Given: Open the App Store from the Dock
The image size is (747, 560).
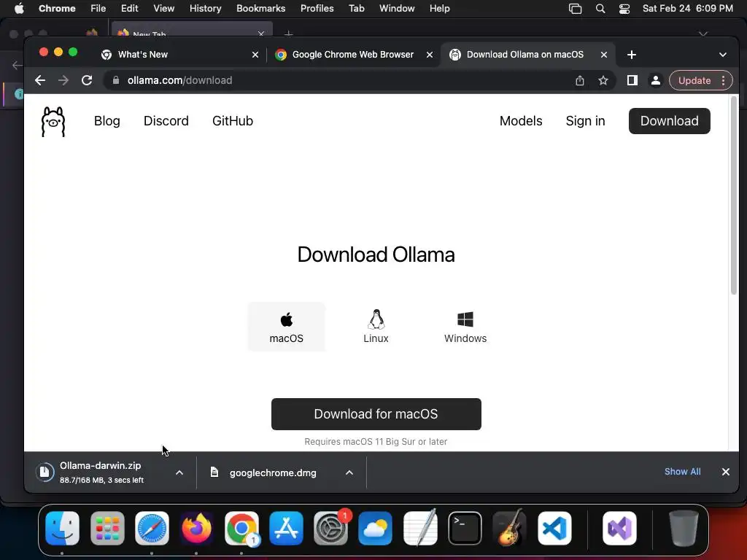Looking at the screenshot, I should (286, 528).
